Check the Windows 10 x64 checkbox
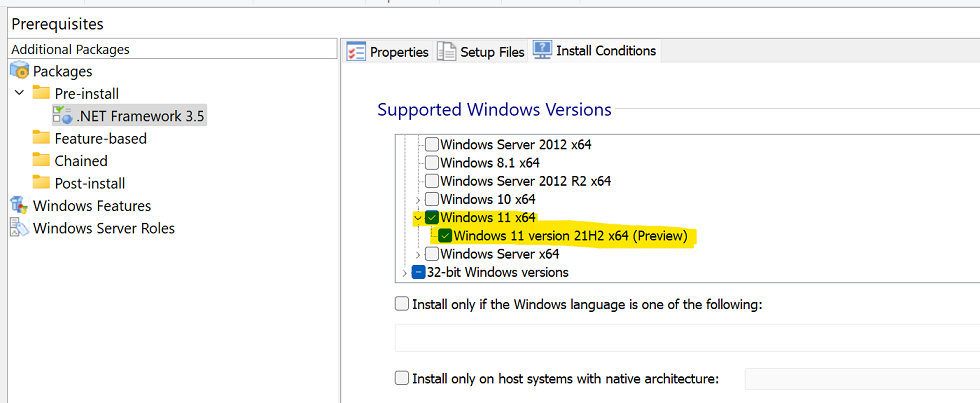980x403 pixels. coord(432,199)
